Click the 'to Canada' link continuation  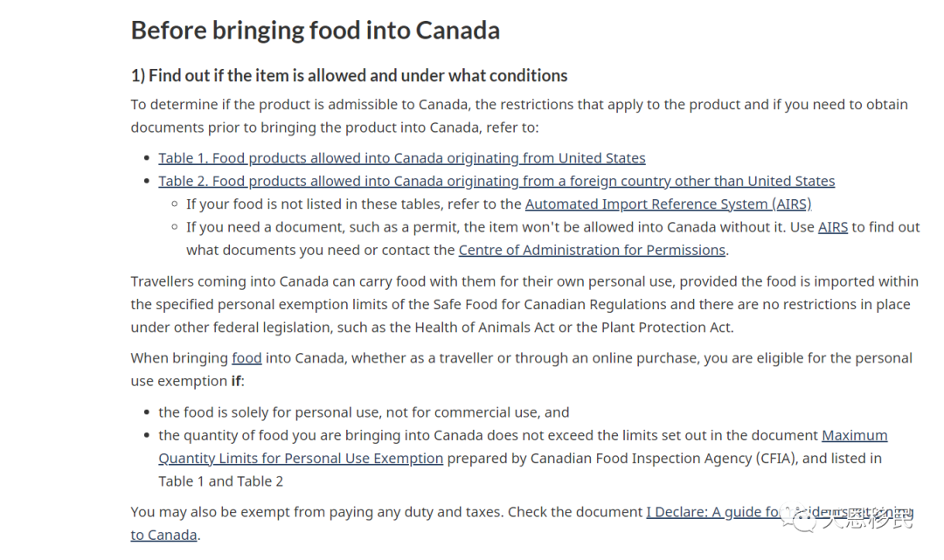[163, 535]
